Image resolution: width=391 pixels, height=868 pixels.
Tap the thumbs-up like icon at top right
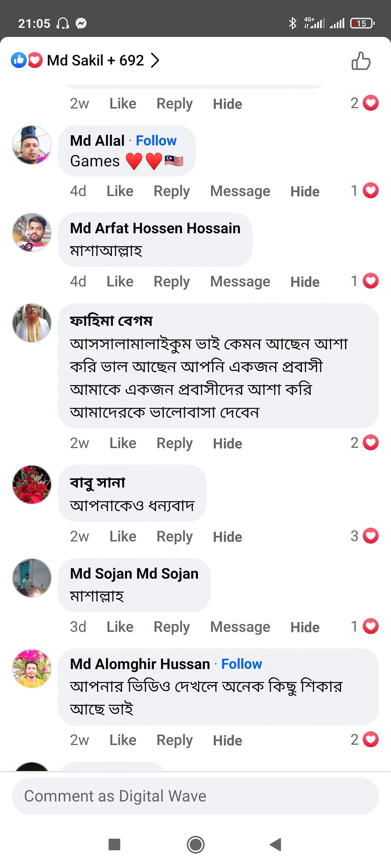tap(360, 61)
